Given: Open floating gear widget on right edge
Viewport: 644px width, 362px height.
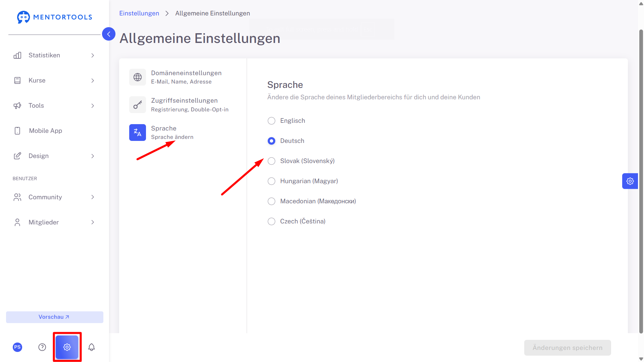Looking at the screenshot, I should click(630, 181).
